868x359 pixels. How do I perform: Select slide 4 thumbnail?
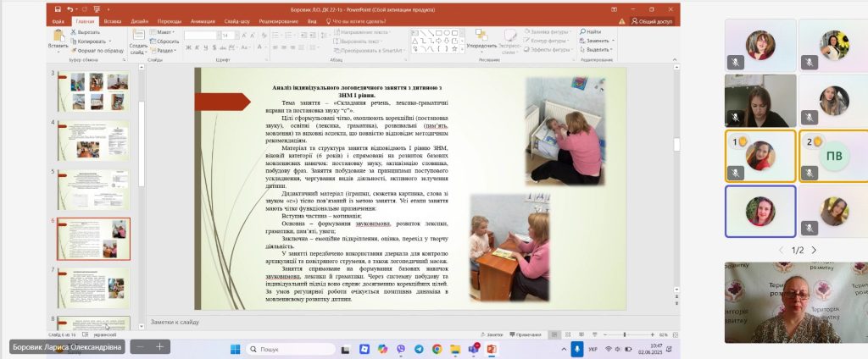pyautogui.click(x=93, y=141)
